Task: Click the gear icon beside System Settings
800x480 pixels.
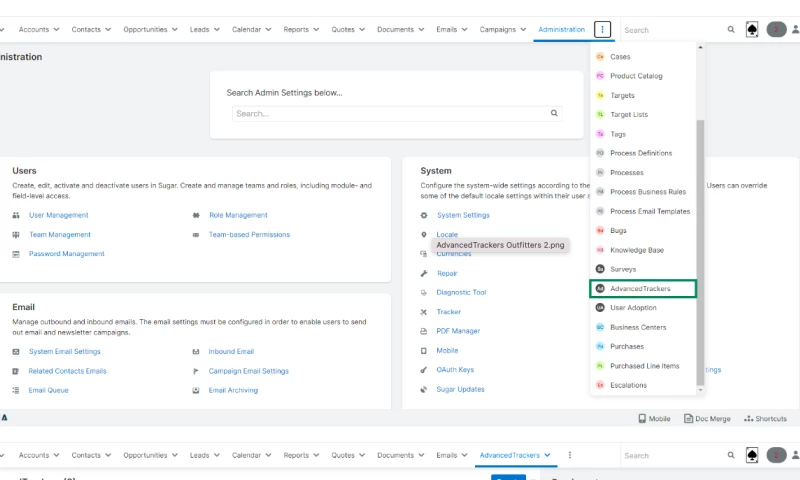Action: [x=424, y=215]
